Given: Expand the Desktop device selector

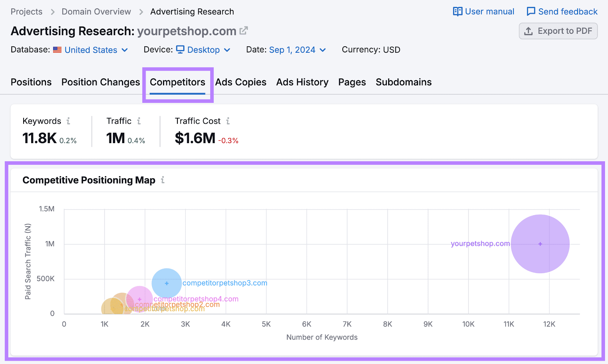Looking at the screenshot, I should point(203,50).
